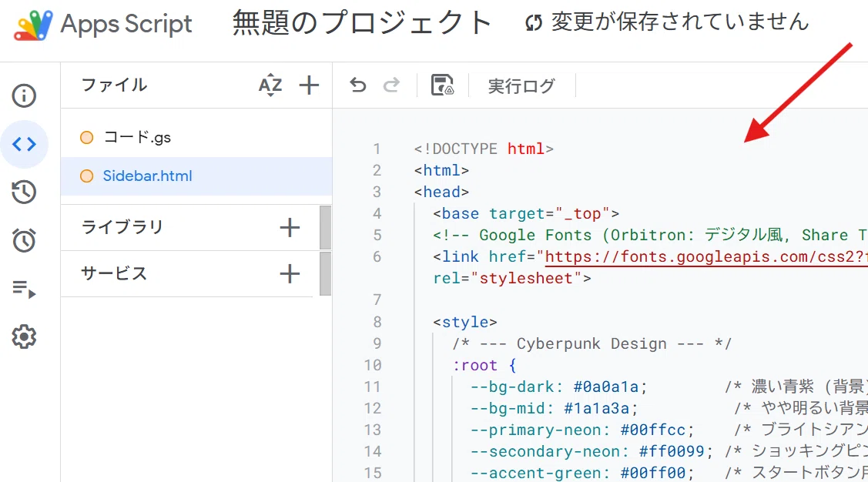
Task: Click the Apps Script logo
Action: pyautogui.click(x=33, y=25)
